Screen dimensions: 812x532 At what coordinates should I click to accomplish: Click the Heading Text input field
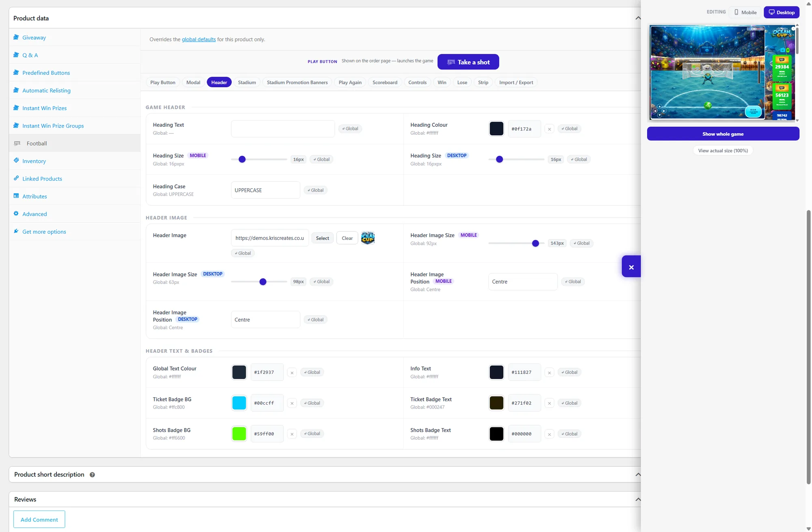283,129
